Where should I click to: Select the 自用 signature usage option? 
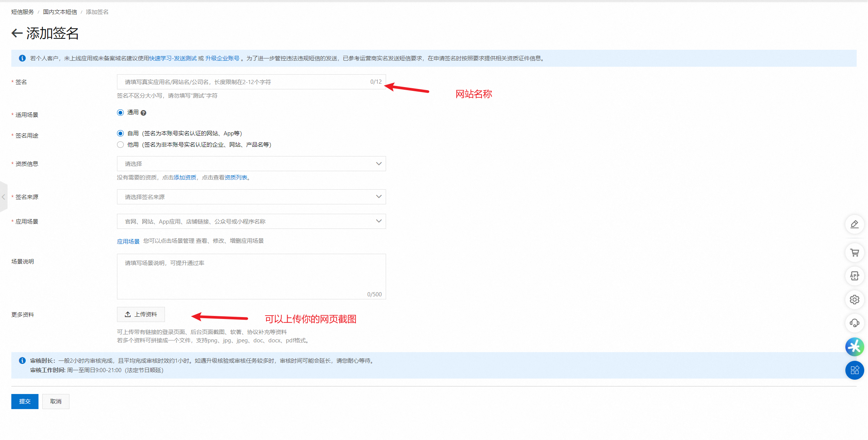tap(120, 133)
